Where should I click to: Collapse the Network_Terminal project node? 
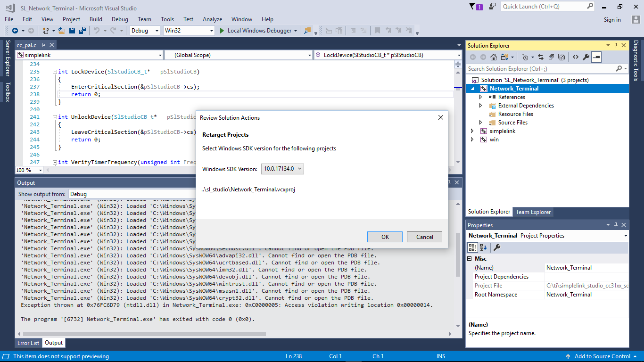click(x=472, y=89)
